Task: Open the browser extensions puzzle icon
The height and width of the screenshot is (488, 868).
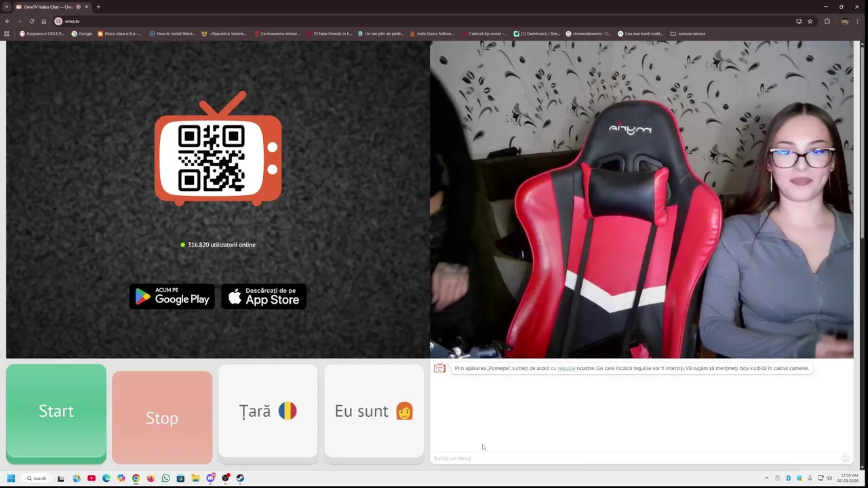Action: tap(827, 21)
